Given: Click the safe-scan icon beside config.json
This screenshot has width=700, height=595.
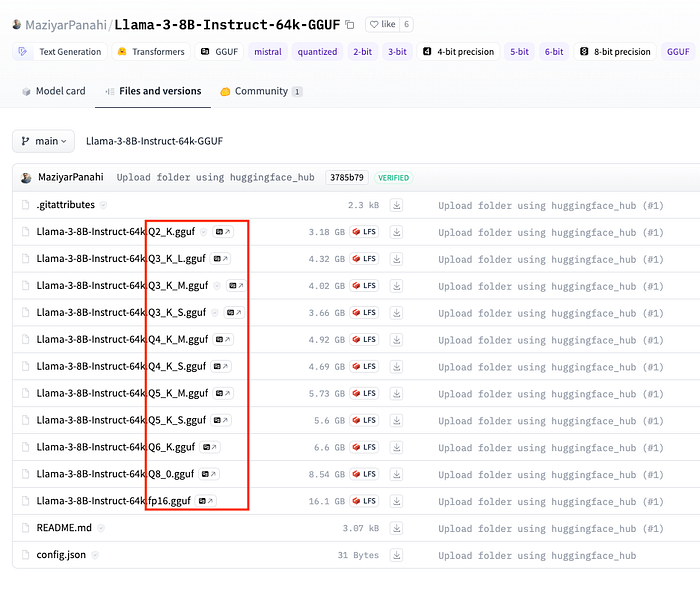Looking at the screenshot, I should point(95,555).
